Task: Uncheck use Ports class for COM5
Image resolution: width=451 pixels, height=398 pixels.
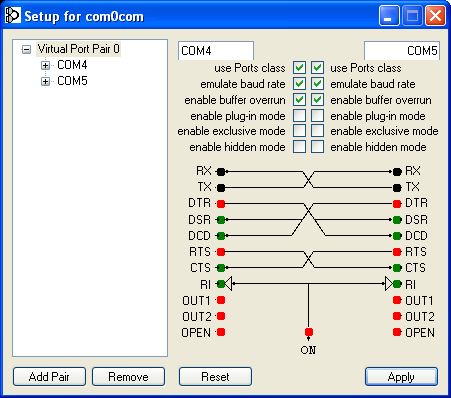Action: pos(317,68)
